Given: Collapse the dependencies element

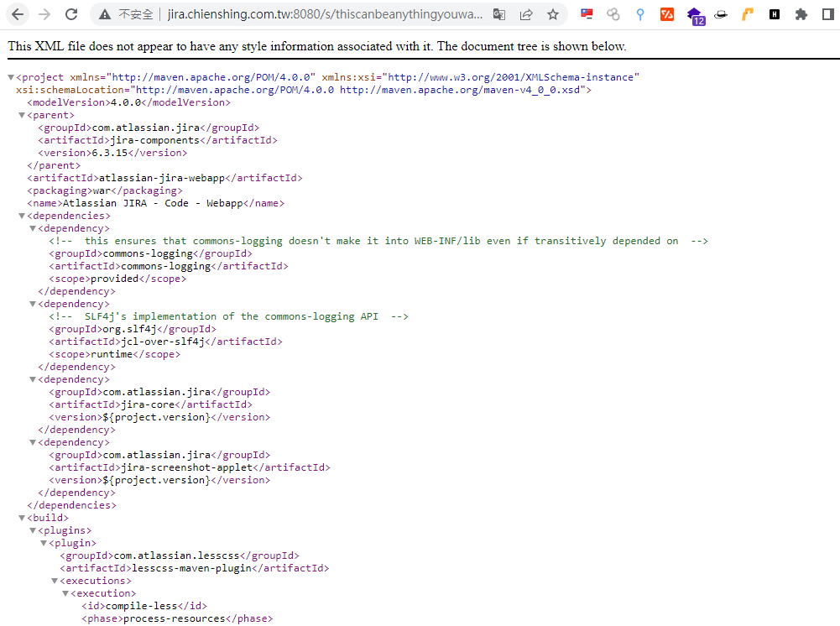Looking at the screenshot, I should [22, 216].
